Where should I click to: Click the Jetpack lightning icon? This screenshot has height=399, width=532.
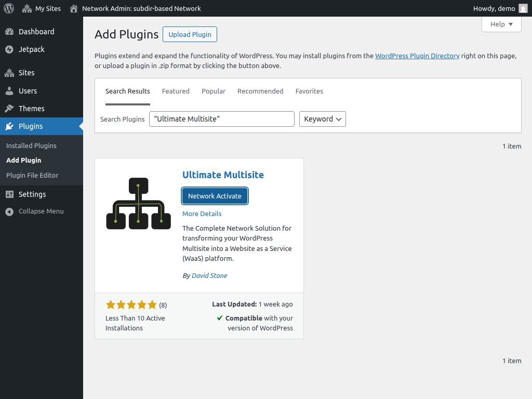(x=9, y=49)
